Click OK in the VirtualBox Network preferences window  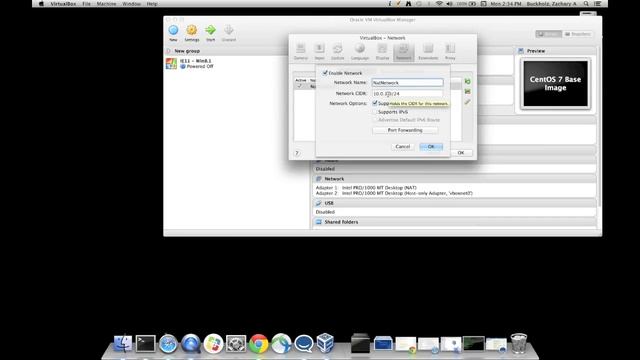coord(461,153)
